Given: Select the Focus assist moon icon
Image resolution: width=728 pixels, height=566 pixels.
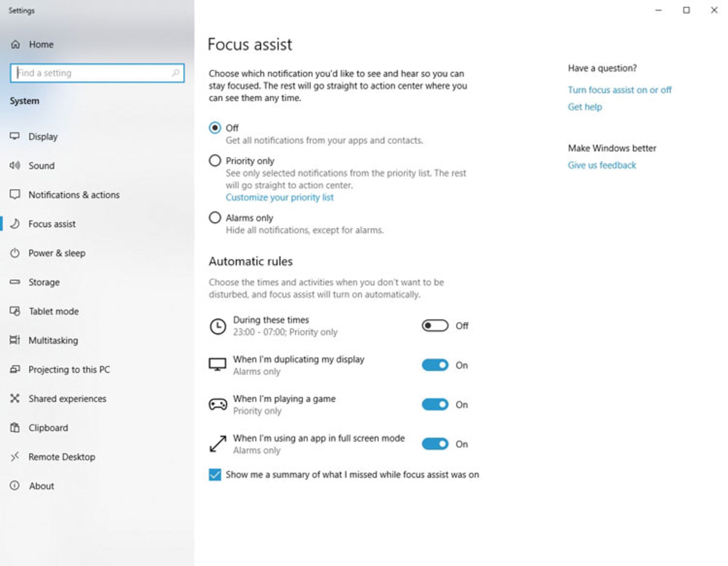Looking at the screenshot, I should 15,224.
